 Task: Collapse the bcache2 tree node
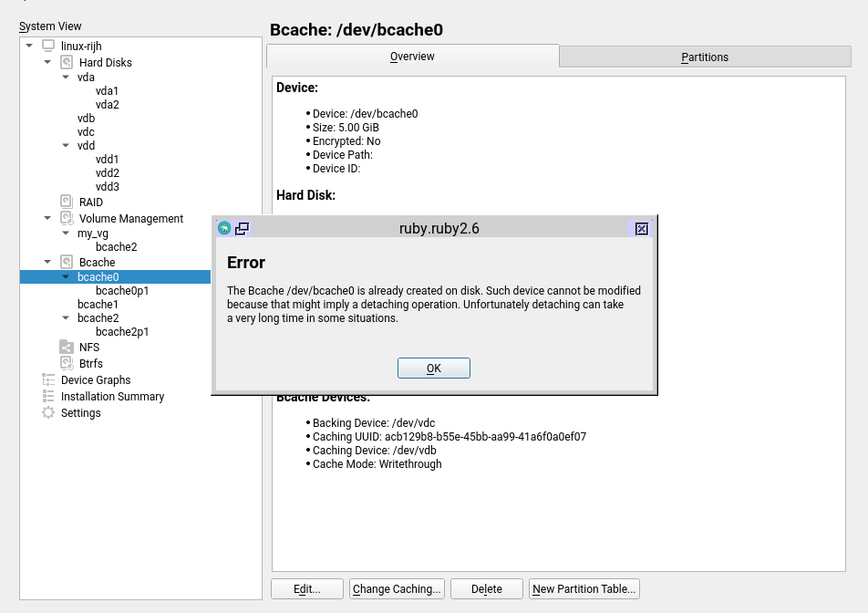pyautogui.click(x=66, y=317)
